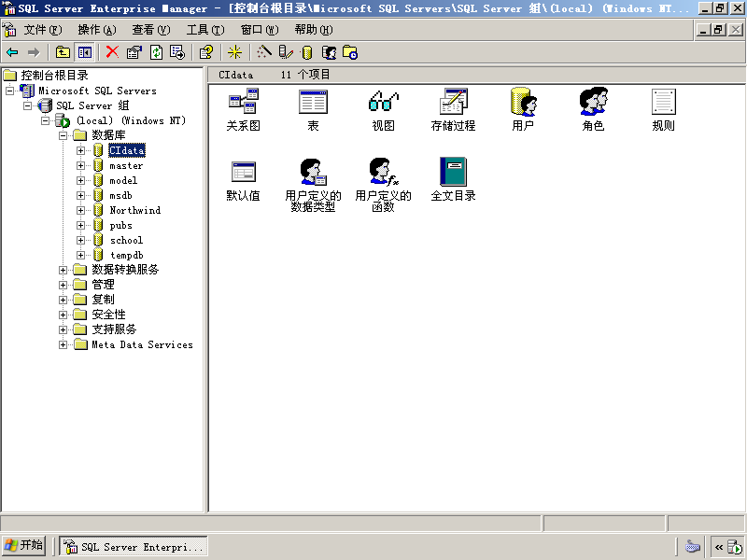Screen dimensions: 747x560
Task: Click the red Delete X icon
Action: coord(112,52)
